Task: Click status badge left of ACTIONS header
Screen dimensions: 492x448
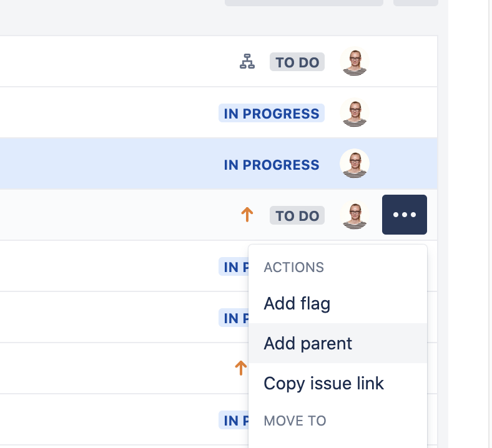Action: coord(234,267)
